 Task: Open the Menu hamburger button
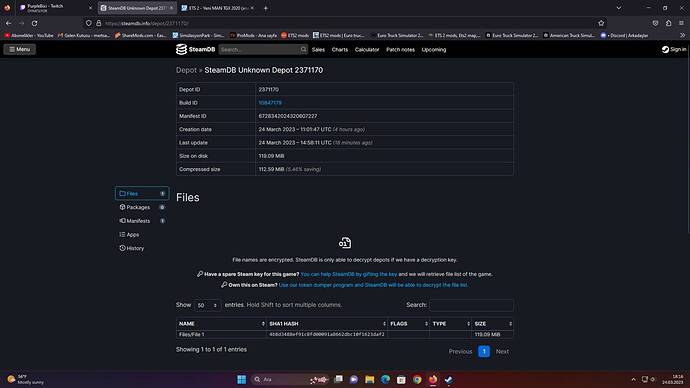20,49
